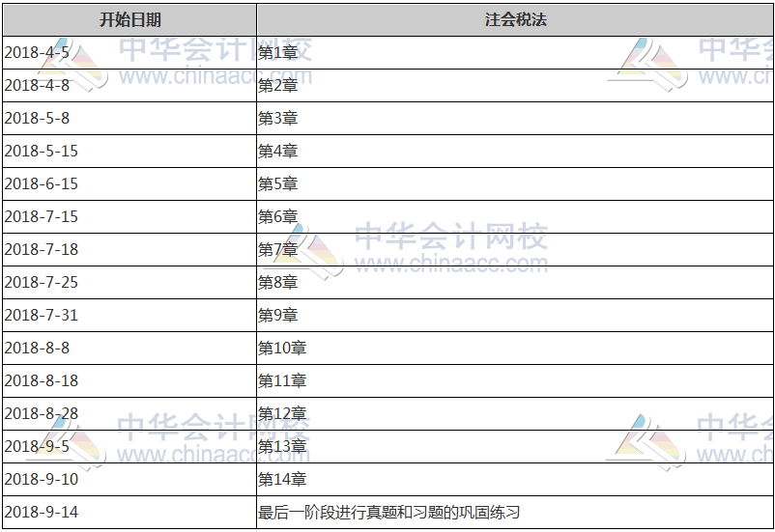Select the date cell 2018-8-18
This screenshot has width=775, height=532.
pyautogui.click(x=129, y=380)
